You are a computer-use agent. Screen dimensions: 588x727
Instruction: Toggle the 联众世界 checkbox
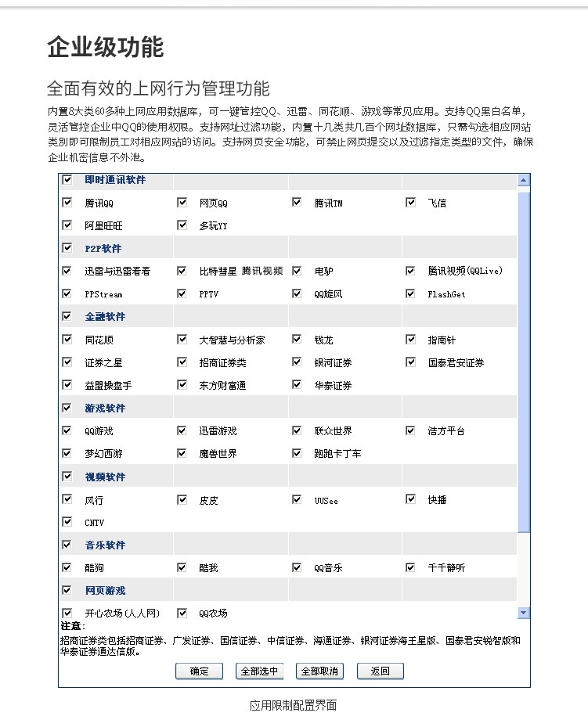coord(297,430)
